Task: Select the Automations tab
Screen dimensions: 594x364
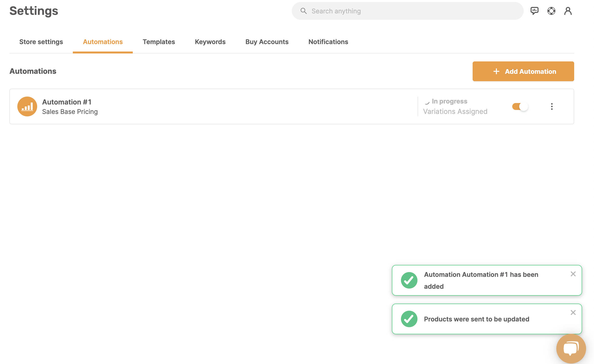Action: pyautogui.click(x=103, y=42)
